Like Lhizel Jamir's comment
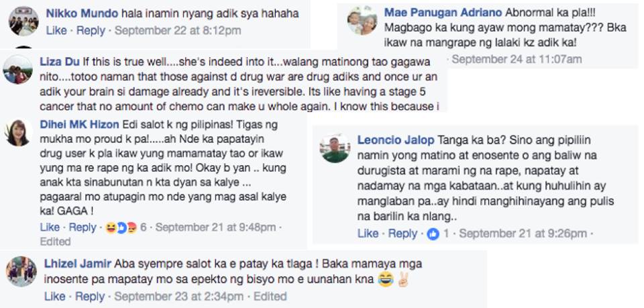 pyautogui.click(x=55, y=296)
